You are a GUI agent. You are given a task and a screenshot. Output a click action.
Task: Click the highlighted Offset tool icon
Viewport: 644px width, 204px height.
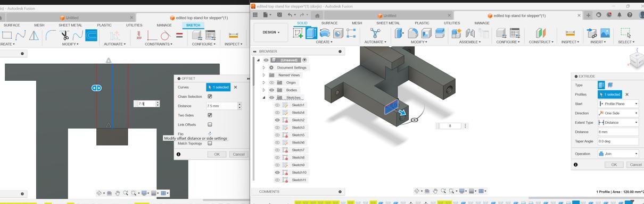click(x=92, y=36)
